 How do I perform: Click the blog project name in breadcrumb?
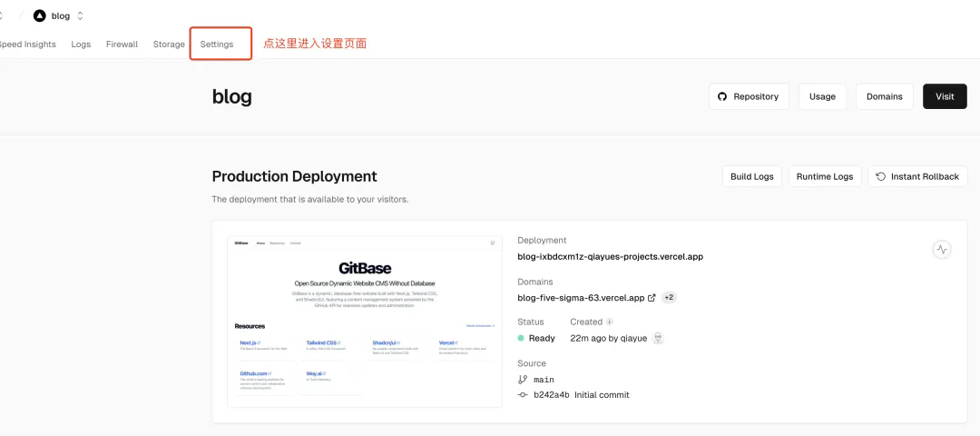tap(61, 16)
